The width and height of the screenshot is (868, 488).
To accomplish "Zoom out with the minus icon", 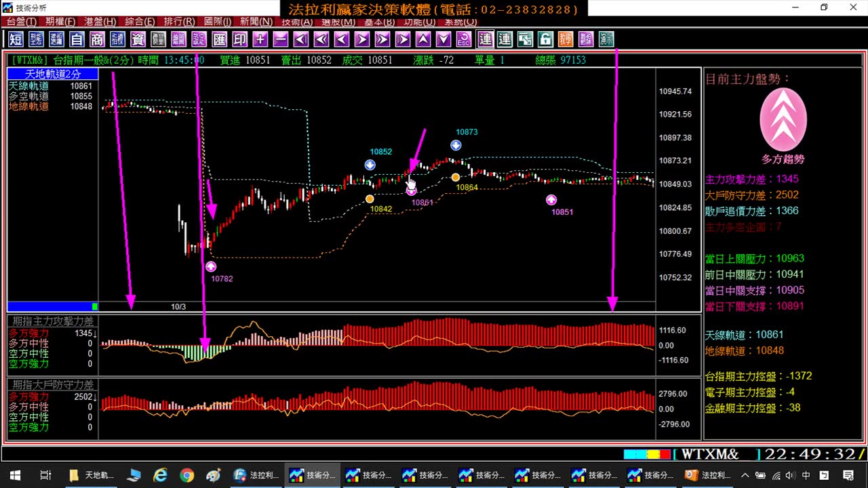I will [281, 39].
